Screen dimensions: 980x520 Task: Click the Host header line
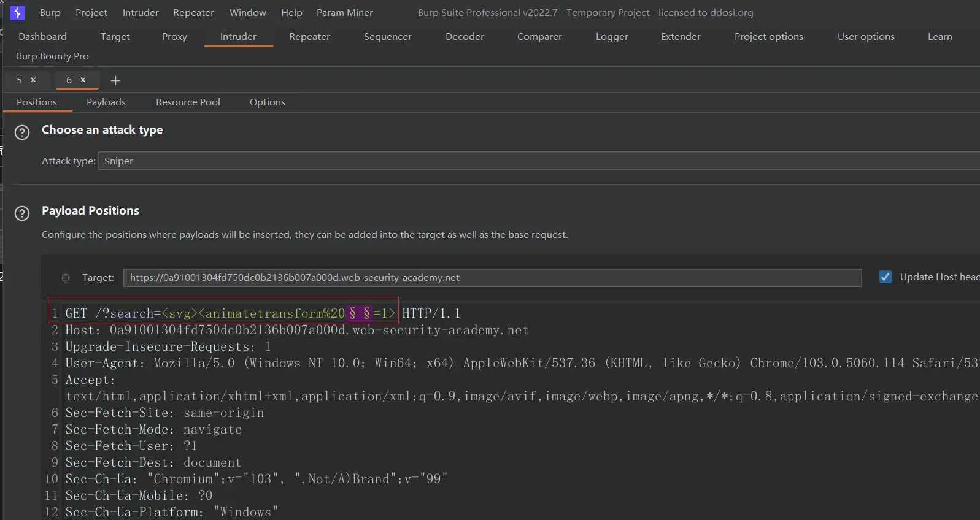297,330
